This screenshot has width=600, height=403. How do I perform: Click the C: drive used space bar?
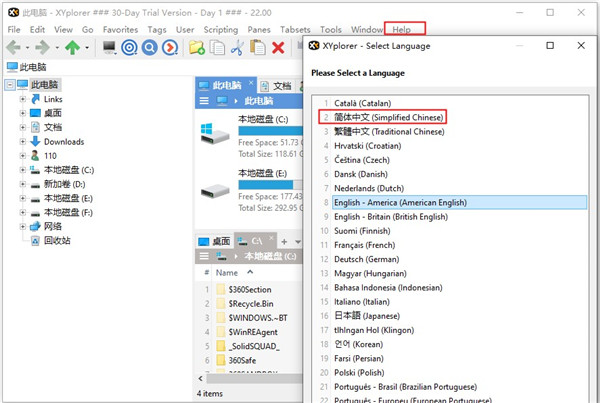click(x=270, y=131)
